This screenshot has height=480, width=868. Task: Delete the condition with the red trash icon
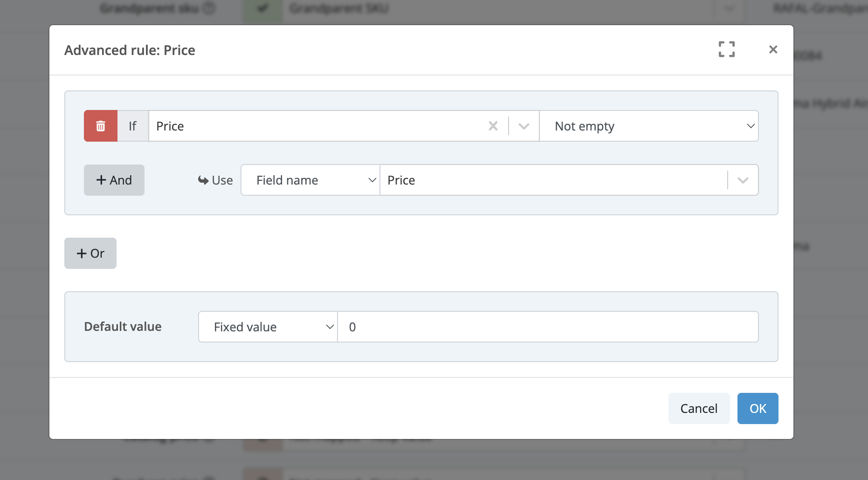tap(101, 126)
